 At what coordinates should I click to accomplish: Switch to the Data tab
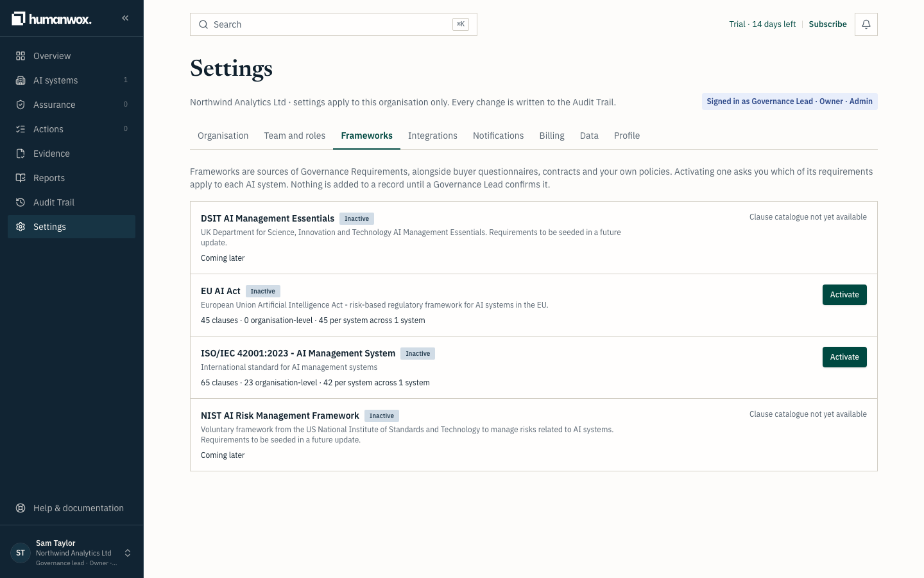click(589, 136)
